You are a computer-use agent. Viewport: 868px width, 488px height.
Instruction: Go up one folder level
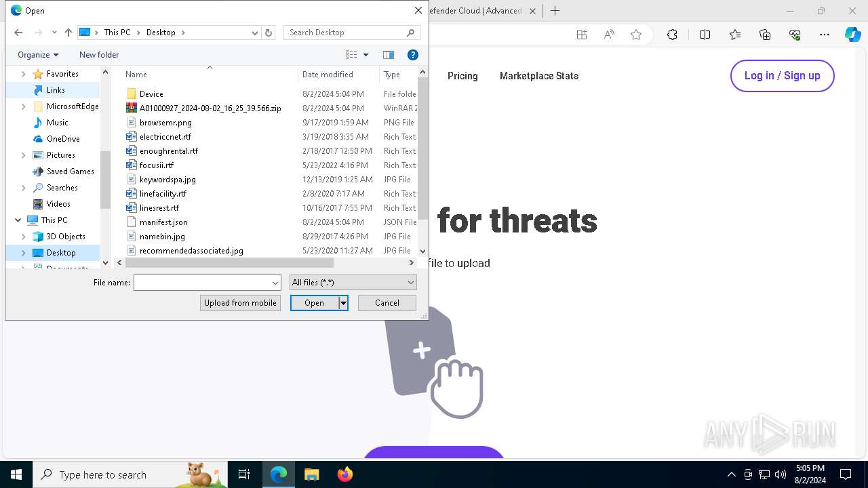(68, 33)
